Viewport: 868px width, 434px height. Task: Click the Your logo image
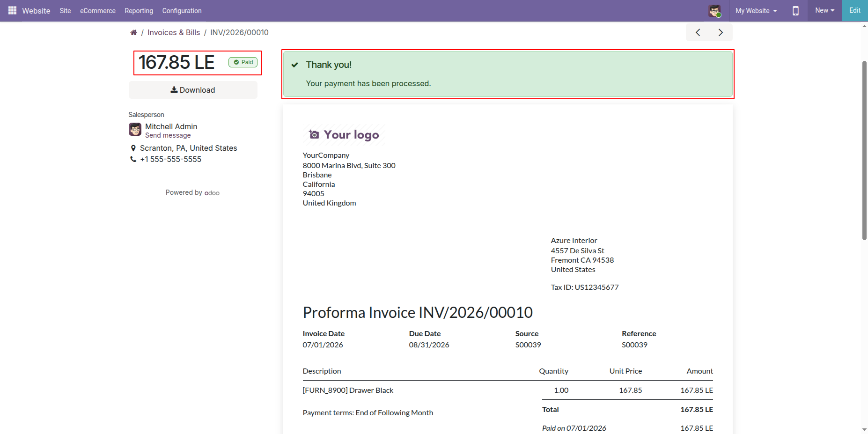344,135
